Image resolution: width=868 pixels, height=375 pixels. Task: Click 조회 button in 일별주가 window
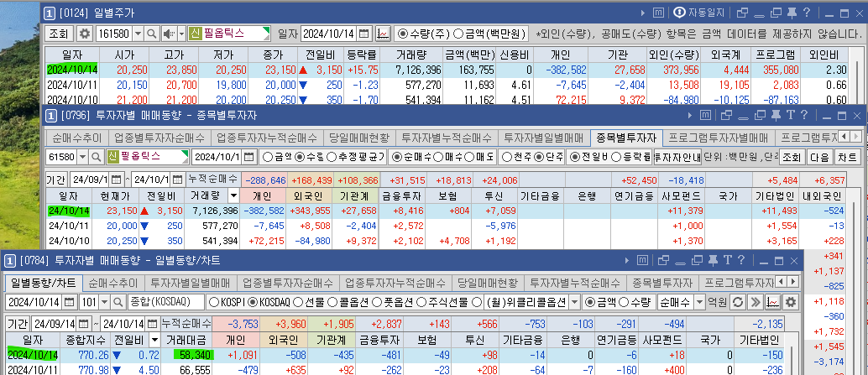tap(59, 34)
